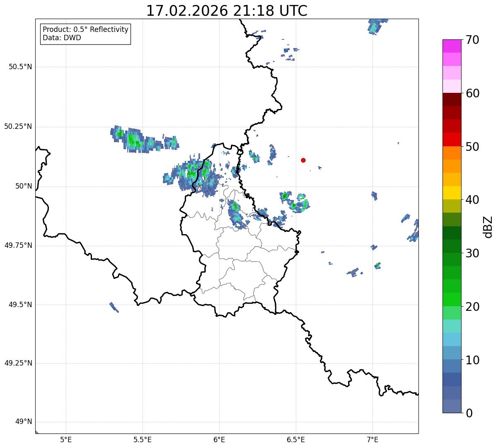
Task: Click the colorbar tick label 10
Action: pyautogui.click(x=472, y=360)
